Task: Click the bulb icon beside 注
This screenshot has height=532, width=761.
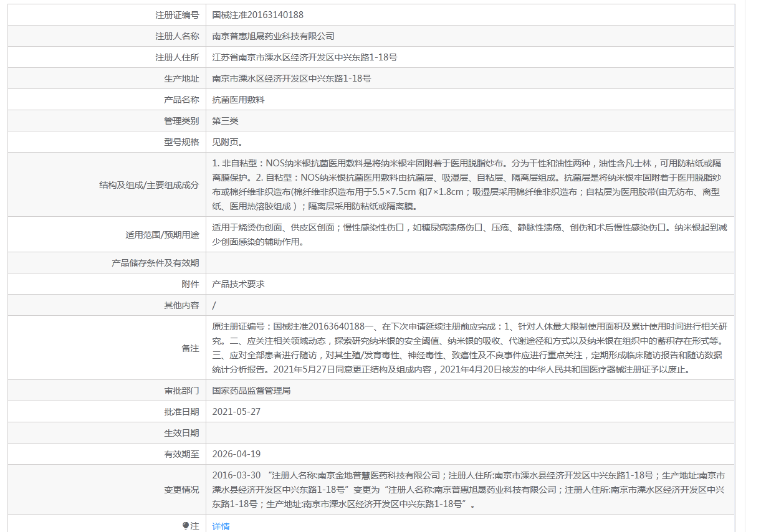Action: (186, 526)
